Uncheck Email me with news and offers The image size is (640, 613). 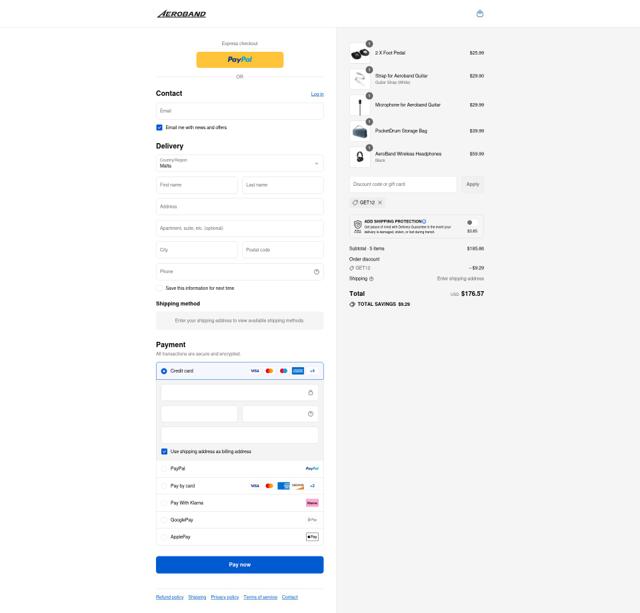click(160, 128)
